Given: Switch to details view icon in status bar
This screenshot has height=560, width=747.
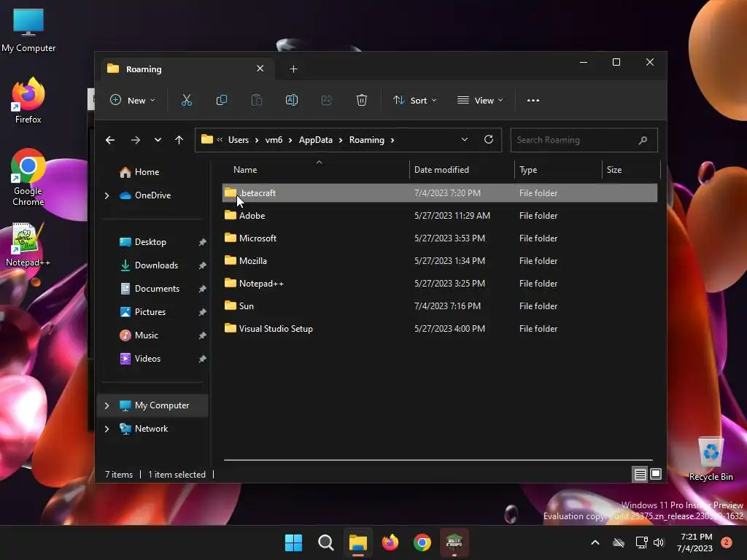Looking at the screenshot, I should click(640, 474).
